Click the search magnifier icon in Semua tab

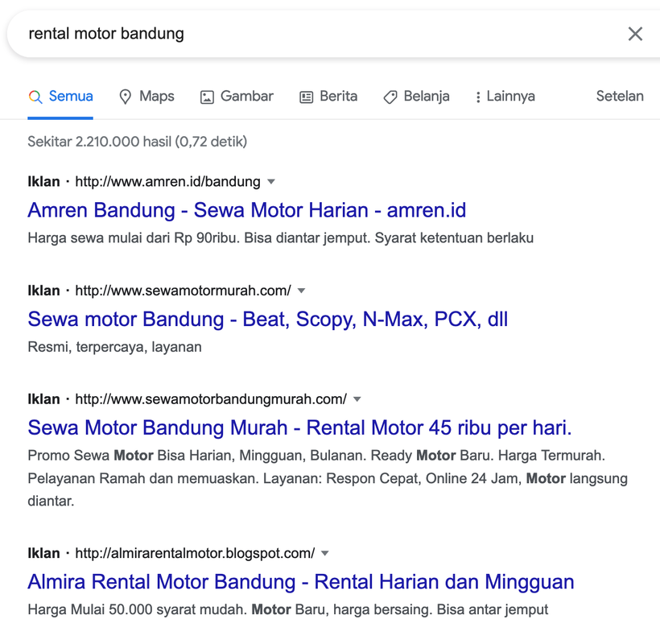click(x=35, y=97)
